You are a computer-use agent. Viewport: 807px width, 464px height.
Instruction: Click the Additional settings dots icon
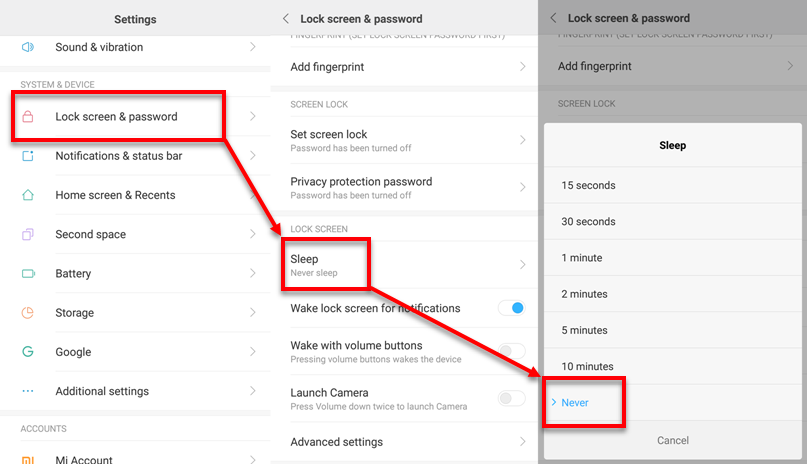[28, 391]
